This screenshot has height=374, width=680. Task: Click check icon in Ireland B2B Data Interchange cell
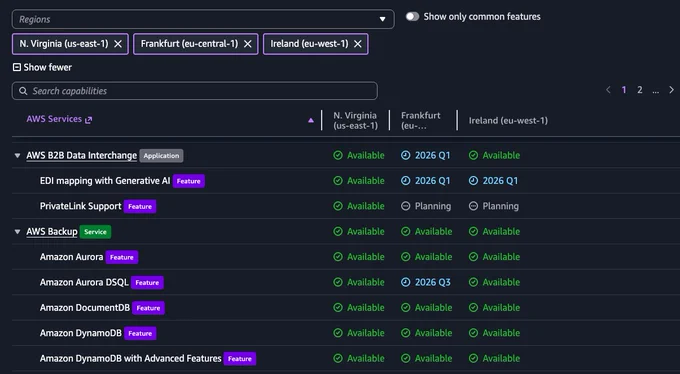[473, 155]
